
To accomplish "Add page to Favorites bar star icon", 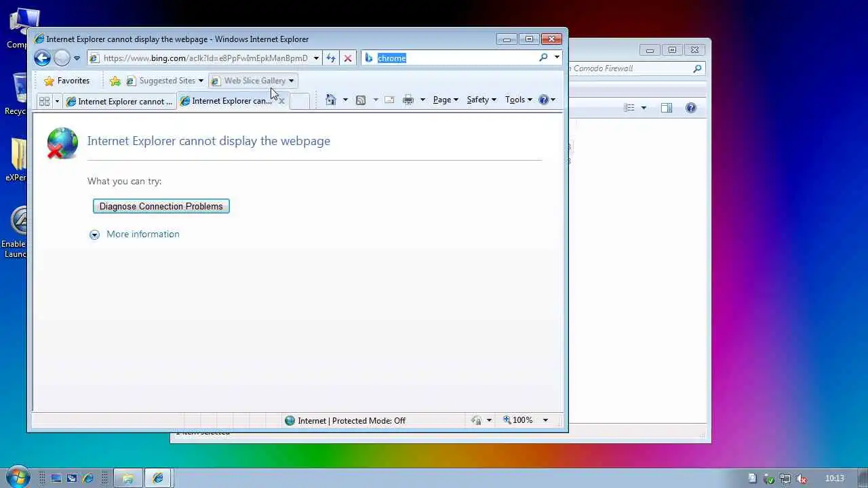I will point(115,81).
